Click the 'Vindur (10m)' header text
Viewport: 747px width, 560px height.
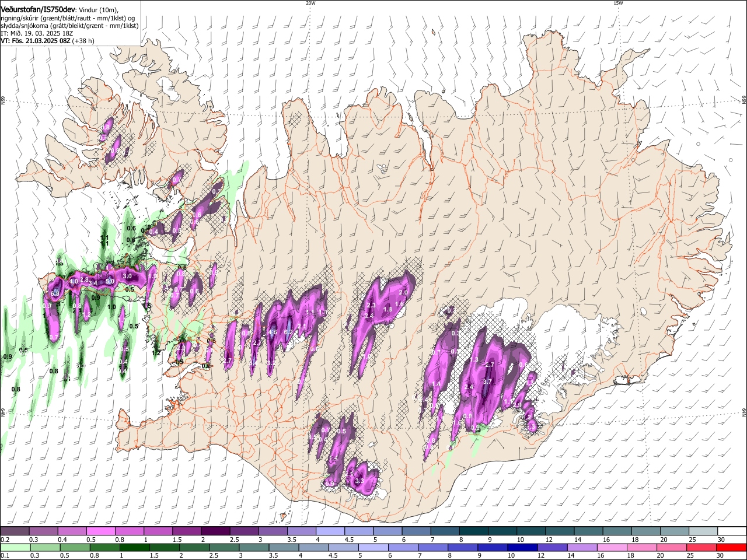pos(97,10)
